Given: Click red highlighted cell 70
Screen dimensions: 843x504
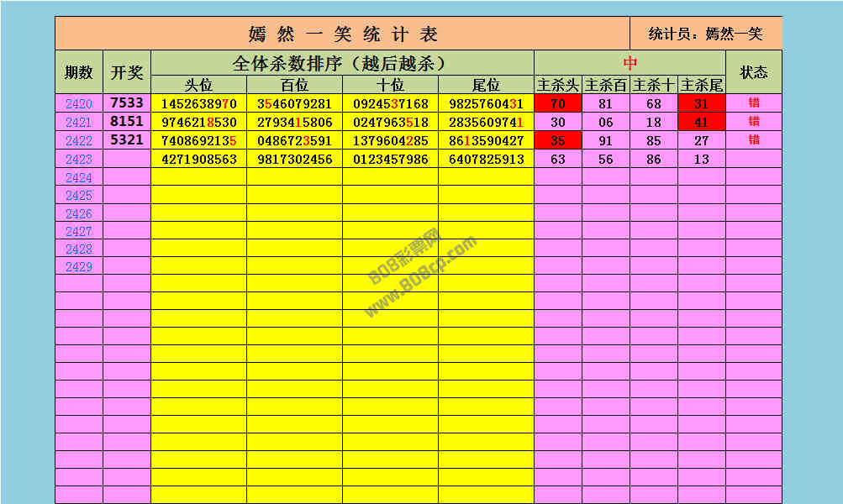Looking at the screenshot, I should [x=558, y=104].
